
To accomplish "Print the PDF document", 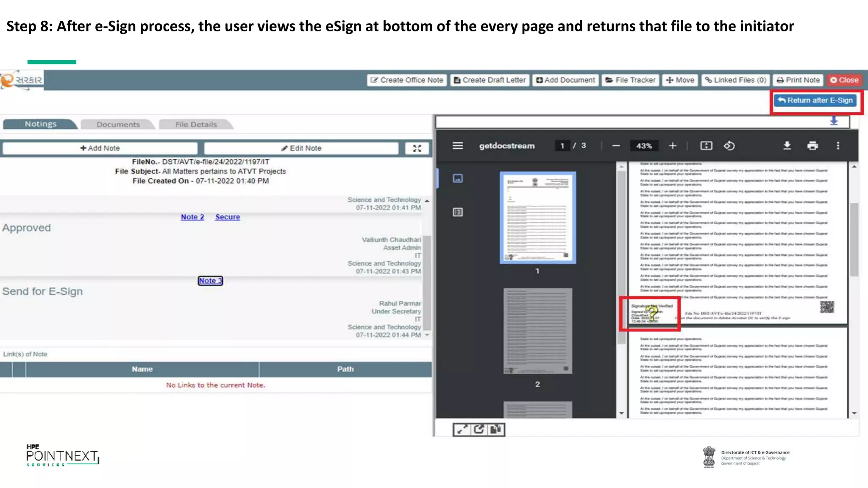I will 812,146.
